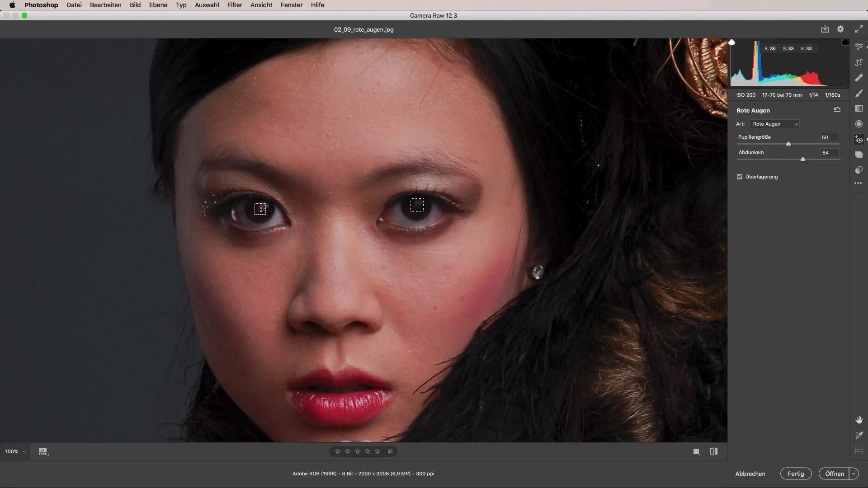Click the Abdunkeln slider handle
This screenshot has width=868, height=488.
coord(803,159)
